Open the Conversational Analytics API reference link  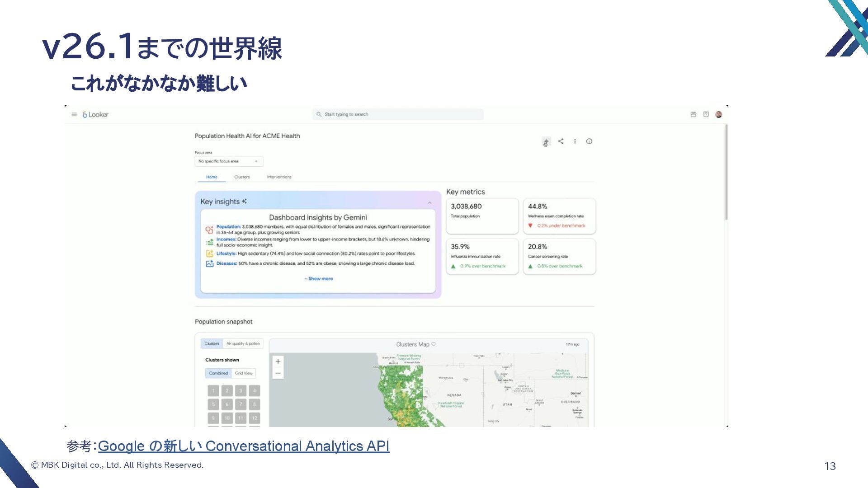243,446
